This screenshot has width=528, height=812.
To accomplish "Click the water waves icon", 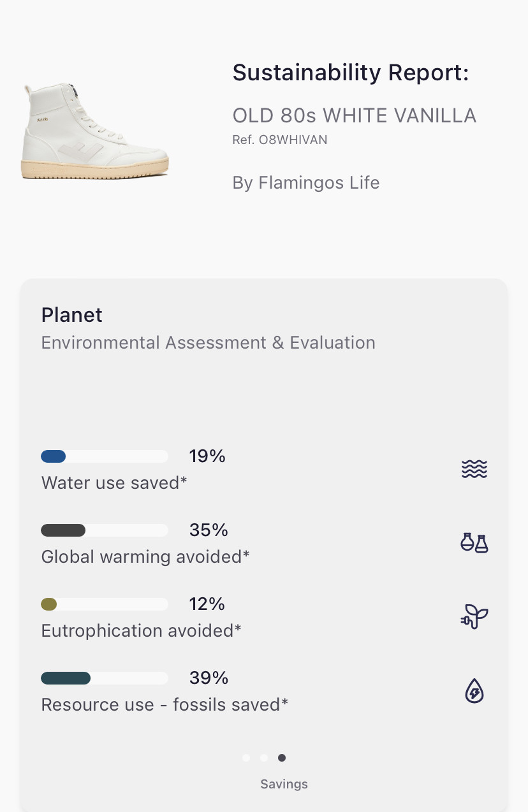I will pyautogui.click(x=474, y=470).
